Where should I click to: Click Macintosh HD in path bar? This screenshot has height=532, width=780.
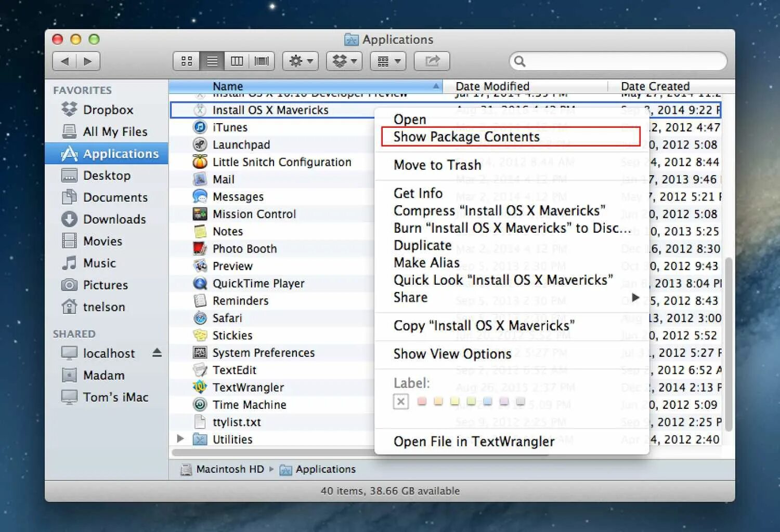point(222,469)
